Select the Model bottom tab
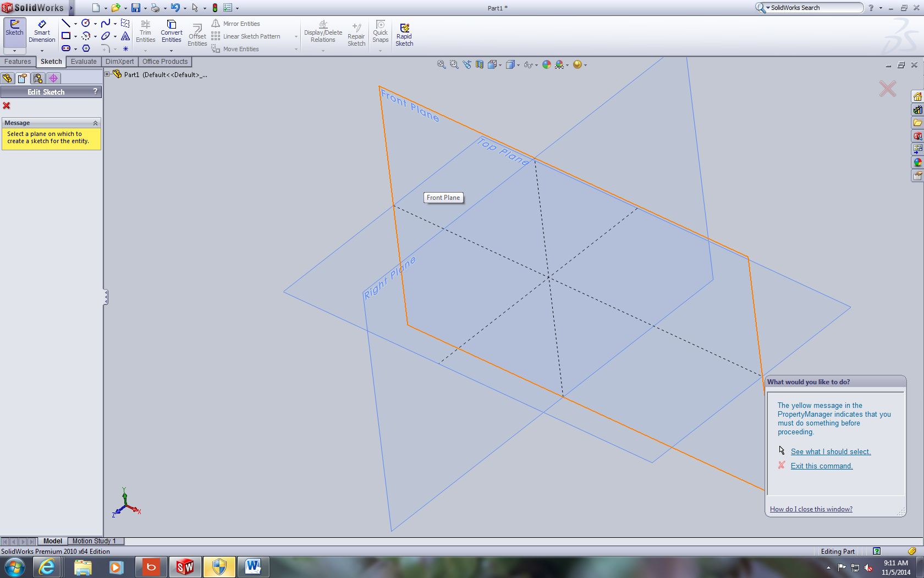 click(53, 541)
